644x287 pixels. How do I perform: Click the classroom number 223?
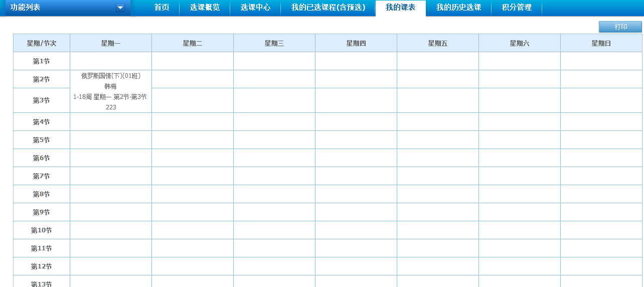click(x=111, y=107)
